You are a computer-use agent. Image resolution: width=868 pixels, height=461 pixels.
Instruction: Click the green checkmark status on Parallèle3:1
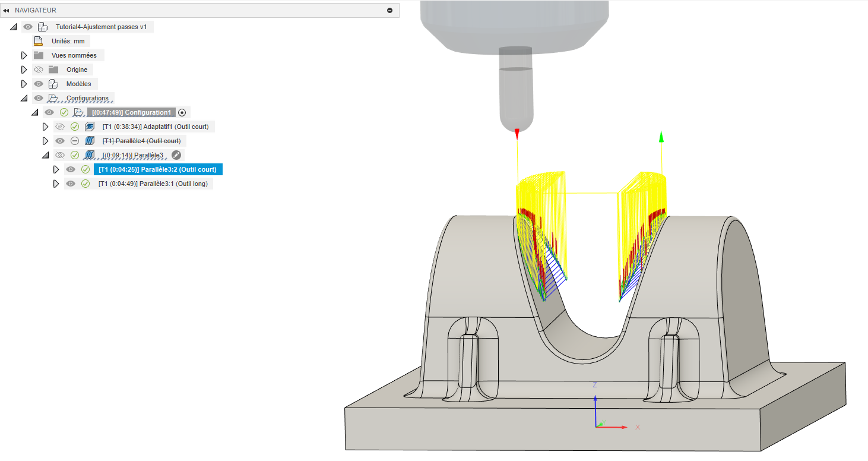[85, 184]
